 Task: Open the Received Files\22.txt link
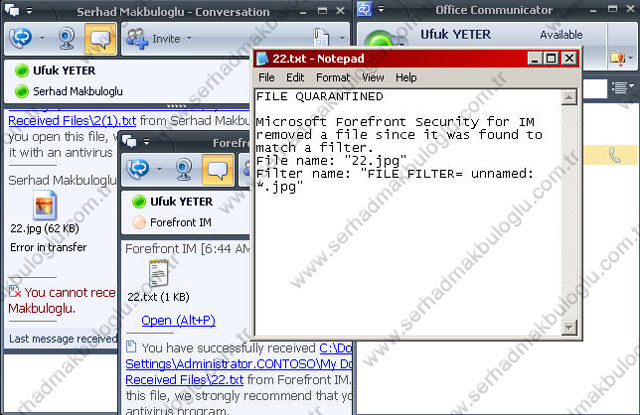[184, 380]
